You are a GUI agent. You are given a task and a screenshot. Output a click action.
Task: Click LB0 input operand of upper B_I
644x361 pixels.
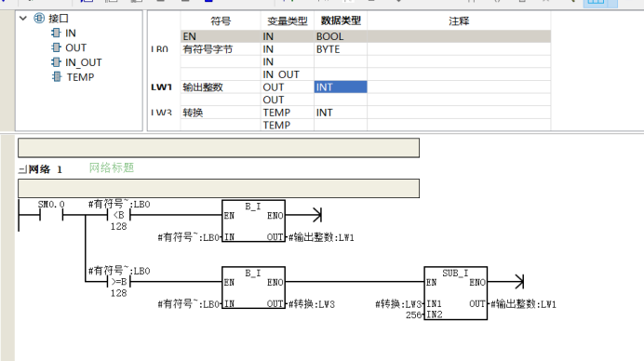point(189,237)
